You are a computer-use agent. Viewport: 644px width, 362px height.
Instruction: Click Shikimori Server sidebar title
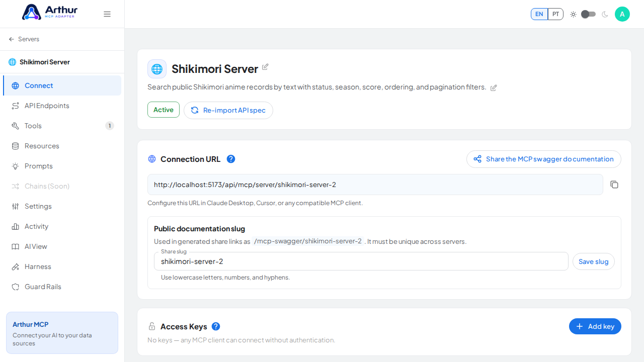click(45, 62)
